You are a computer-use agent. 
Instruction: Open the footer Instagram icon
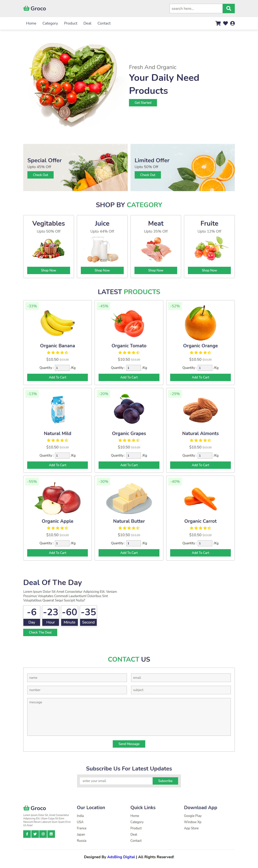pyautogui.click(x=43, y=834)
